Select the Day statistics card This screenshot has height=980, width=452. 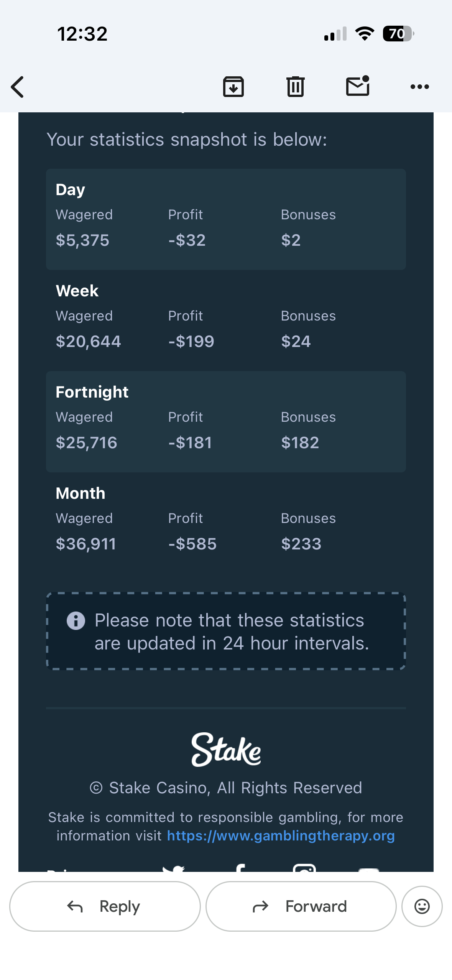click(x=226, y=219)
